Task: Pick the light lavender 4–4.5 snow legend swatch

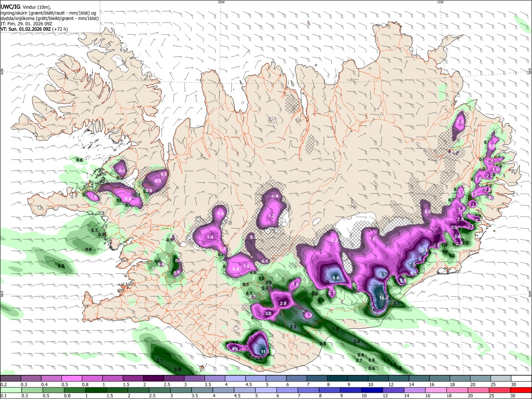Action: tap(235, 379)
